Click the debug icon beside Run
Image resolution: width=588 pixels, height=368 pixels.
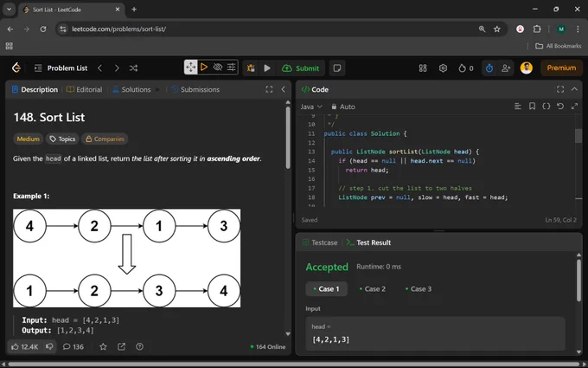click(x=251, y=68)
